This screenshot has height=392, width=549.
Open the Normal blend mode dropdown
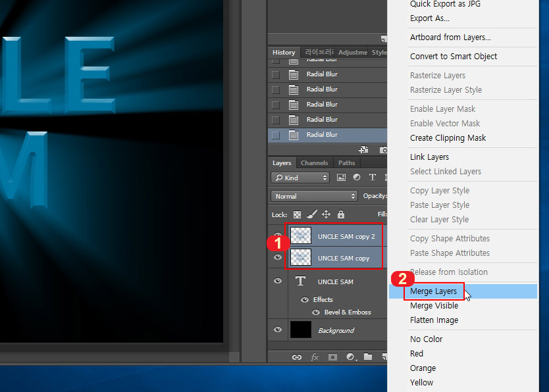314,196
